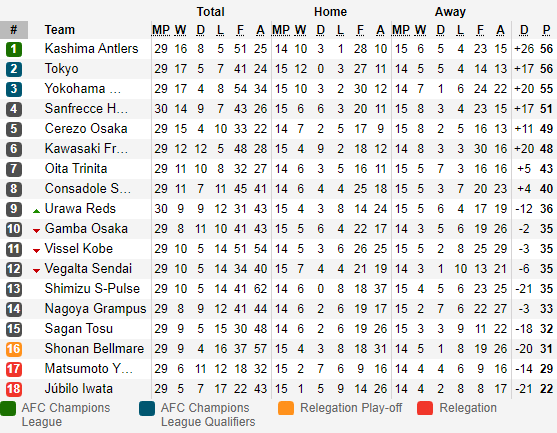Select the Away section heading

[450, 12]
